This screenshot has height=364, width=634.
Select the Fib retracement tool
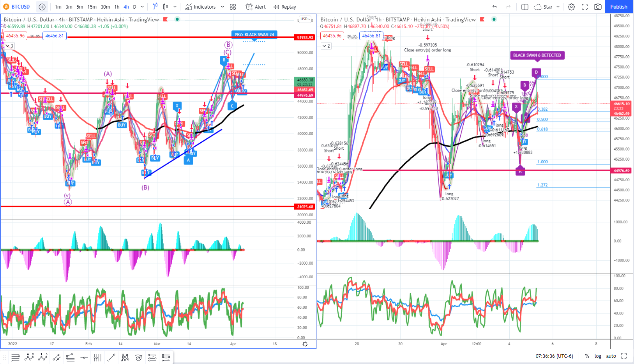pos(152,357)
